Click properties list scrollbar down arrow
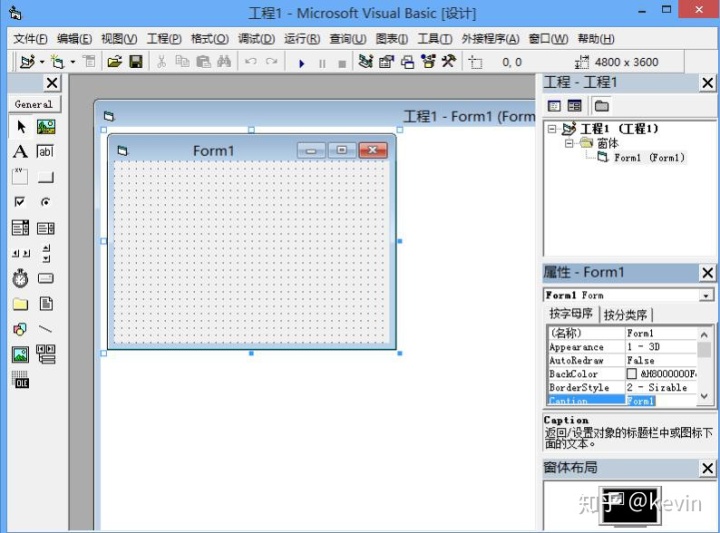 (704, 397)
